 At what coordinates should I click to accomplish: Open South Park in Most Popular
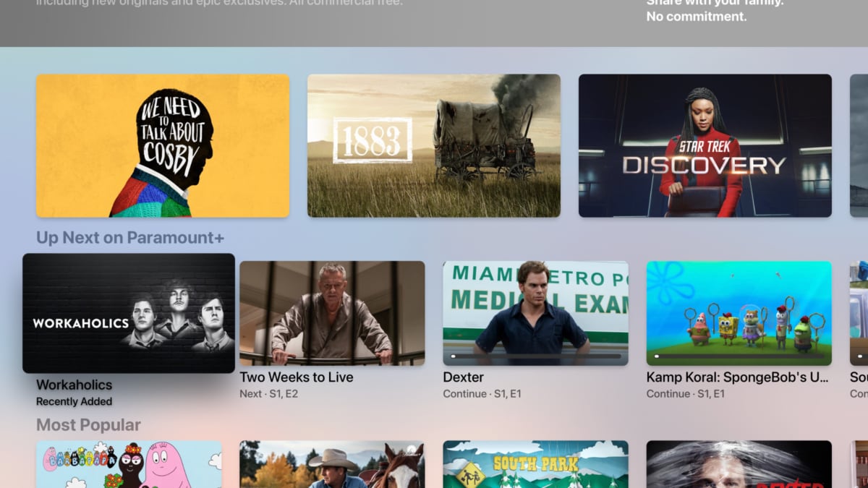536,465
